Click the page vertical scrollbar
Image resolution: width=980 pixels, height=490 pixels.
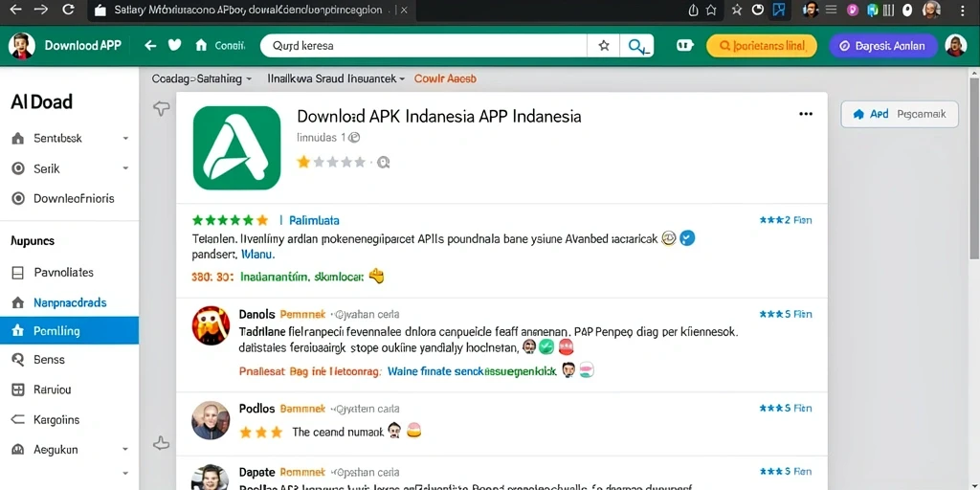click(973, 168)
